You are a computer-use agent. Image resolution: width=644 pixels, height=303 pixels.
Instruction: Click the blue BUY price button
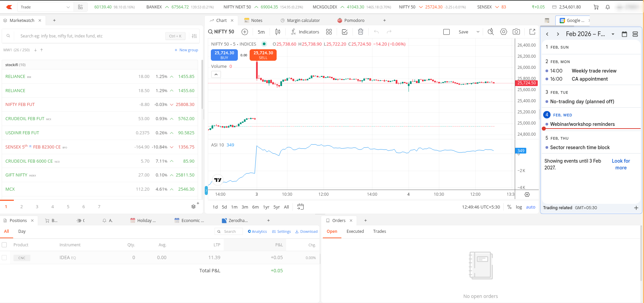[224, 55]
